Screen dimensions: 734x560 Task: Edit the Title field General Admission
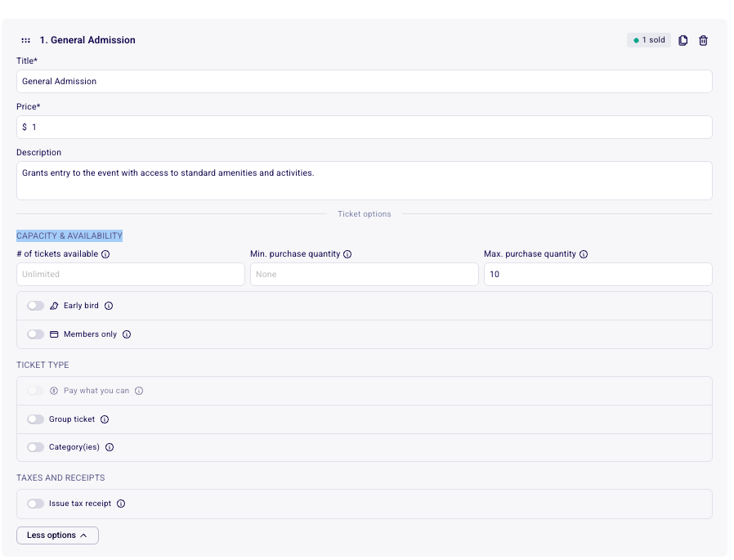[x=365, y=82]
